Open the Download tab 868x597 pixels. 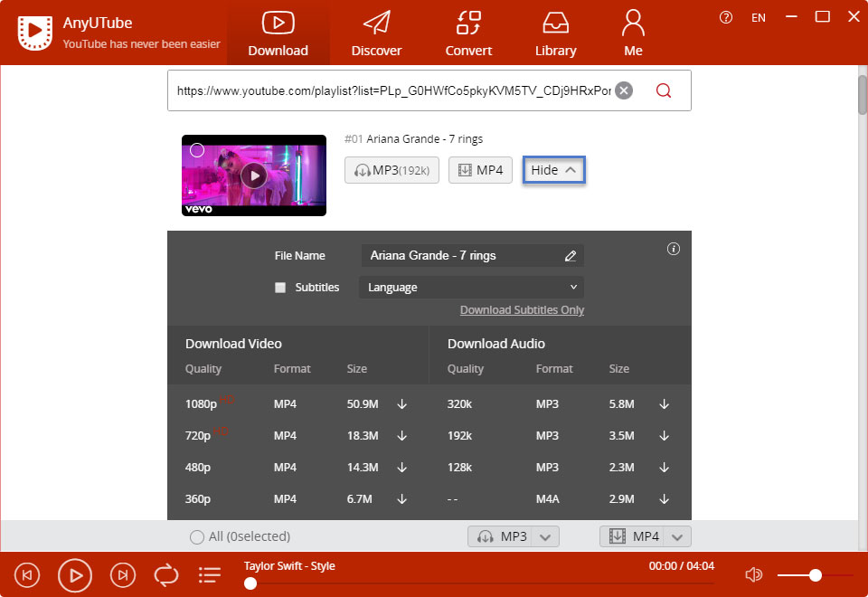[x=278, y=33]
